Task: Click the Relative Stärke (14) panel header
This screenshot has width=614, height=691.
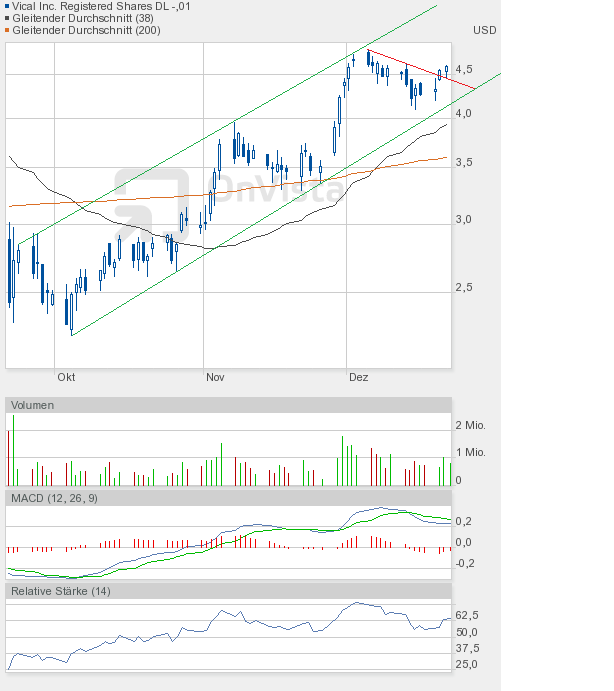Action: [x=228, y=591]
